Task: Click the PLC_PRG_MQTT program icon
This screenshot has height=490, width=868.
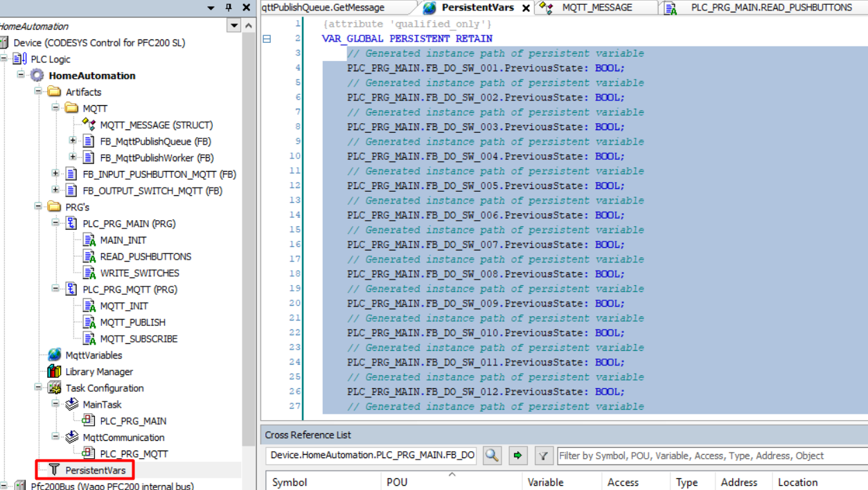Action: tap(71, 289)
